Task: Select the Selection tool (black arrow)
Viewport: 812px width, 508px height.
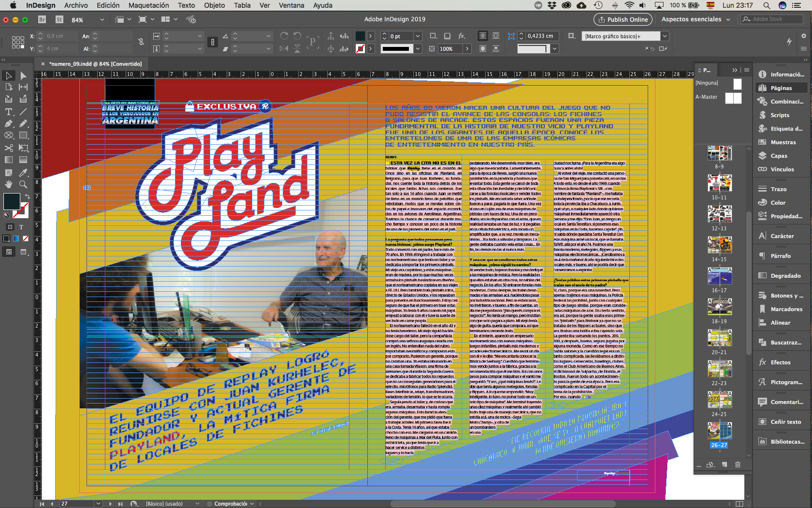Action: tap(9, 75)
